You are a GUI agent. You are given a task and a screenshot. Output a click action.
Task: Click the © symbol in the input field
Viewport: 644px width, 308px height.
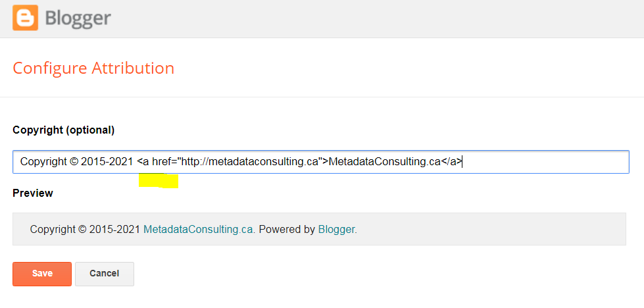point(74,162)
